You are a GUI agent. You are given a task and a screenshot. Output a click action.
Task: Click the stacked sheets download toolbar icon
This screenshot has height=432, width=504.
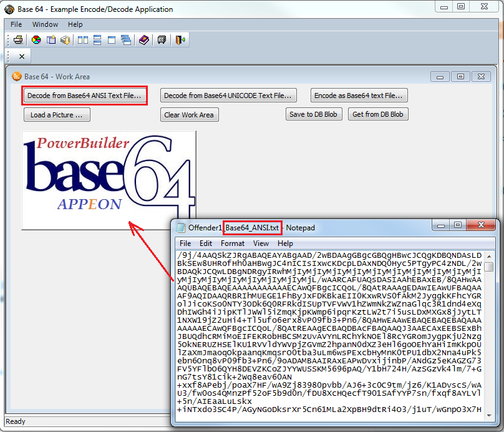65,39
